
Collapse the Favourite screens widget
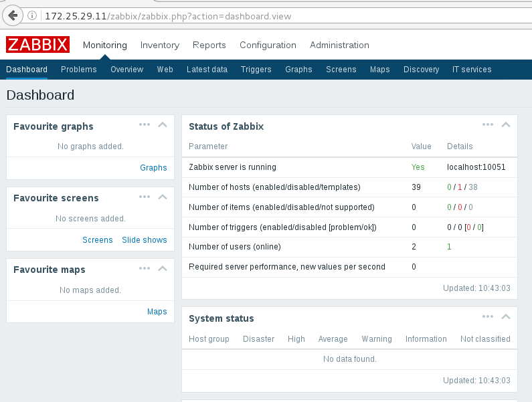(163, 197)
